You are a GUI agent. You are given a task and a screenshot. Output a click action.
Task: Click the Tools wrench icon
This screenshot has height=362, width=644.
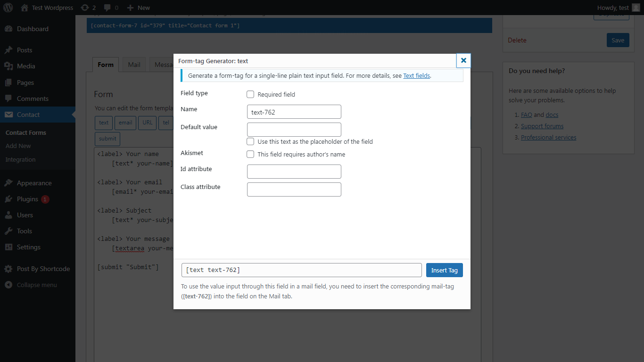(8, 231)
